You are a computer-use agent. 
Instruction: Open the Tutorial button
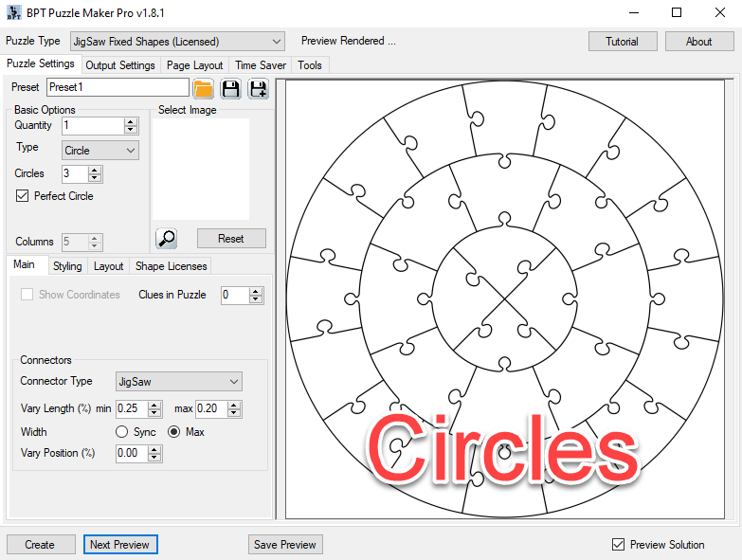point(622,42)
